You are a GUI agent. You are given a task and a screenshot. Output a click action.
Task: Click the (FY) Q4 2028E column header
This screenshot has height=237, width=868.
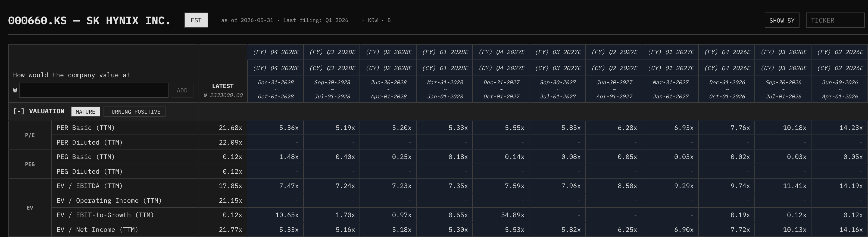tap(276, 52)
